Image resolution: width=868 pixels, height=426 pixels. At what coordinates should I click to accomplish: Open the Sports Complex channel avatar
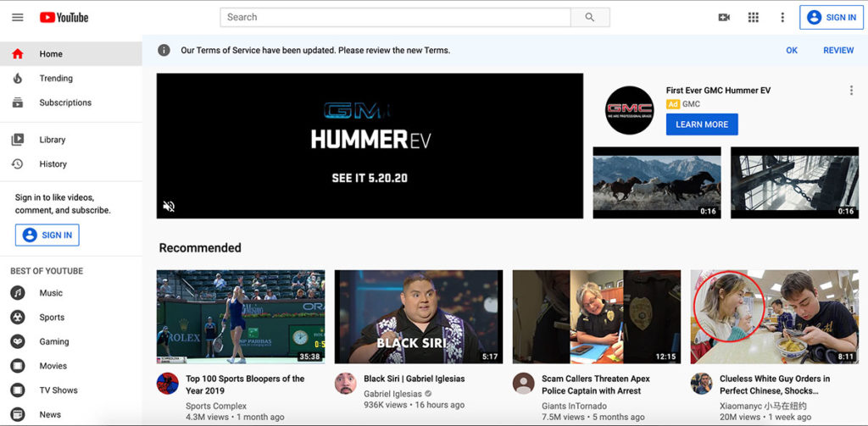pyautogui.click(x=168, y=384)
